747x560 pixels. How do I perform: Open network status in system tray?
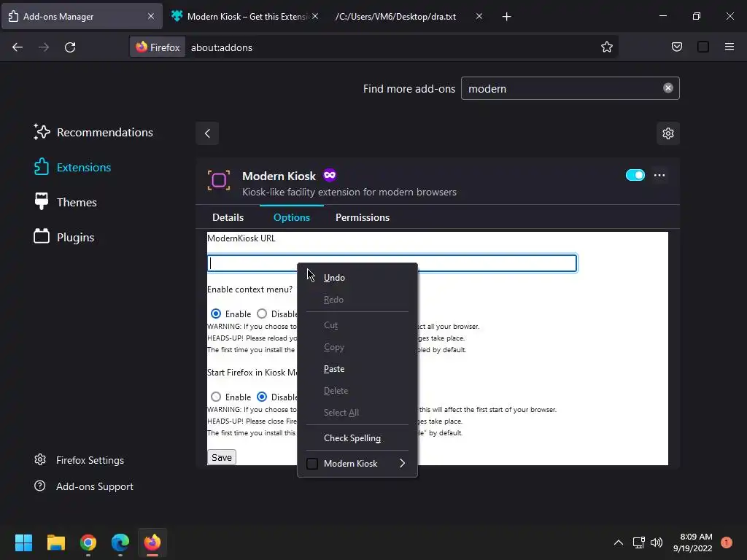638,542
